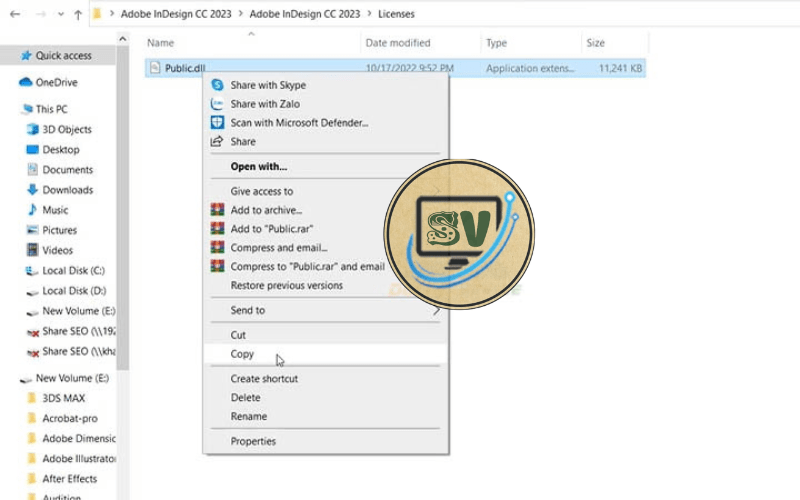Image resolution: width=800 pixels, height=500 pixels.
Task: Click the Forward navigation arrow
Action: click(x=40, y=14)
